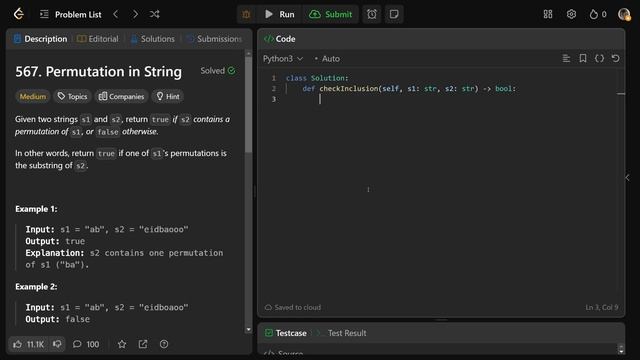Viewport: 640px width, 360px height.
Task: Open the 100 comments
Action: (x=86, y=344)
